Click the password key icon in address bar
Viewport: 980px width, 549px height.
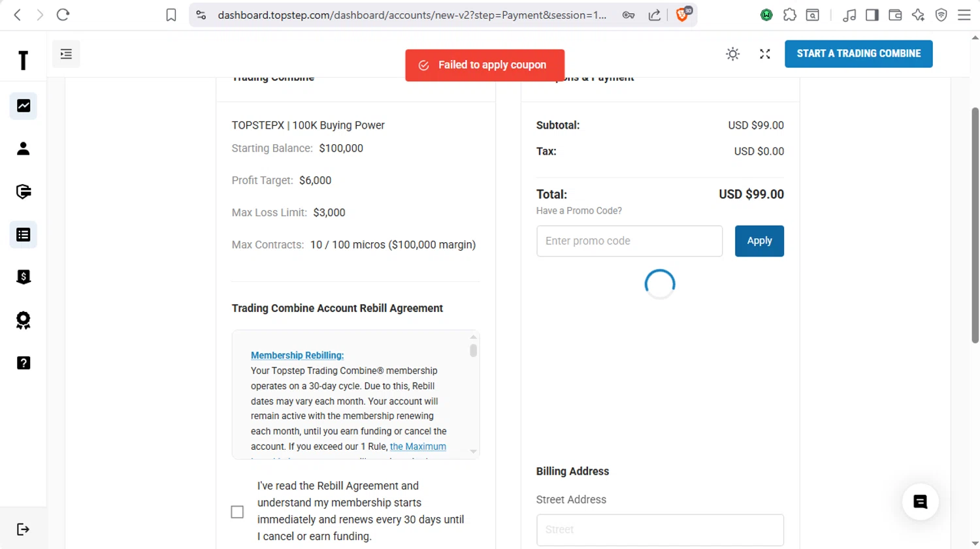point(629,14)
